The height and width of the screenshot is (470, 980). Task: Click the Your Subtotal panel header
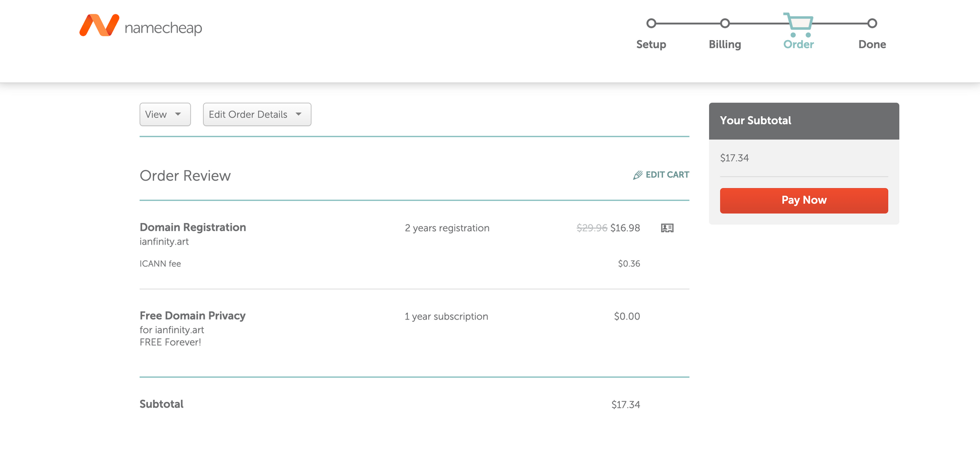click(x=804, y=121)
